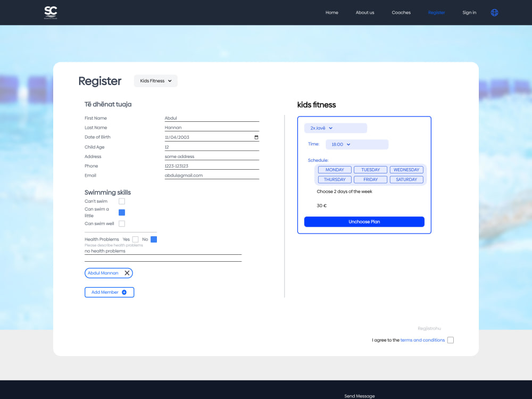Focus the Phone number field
Image resolution: width=532 pixels, height=399 pixels.
(212, 166)
